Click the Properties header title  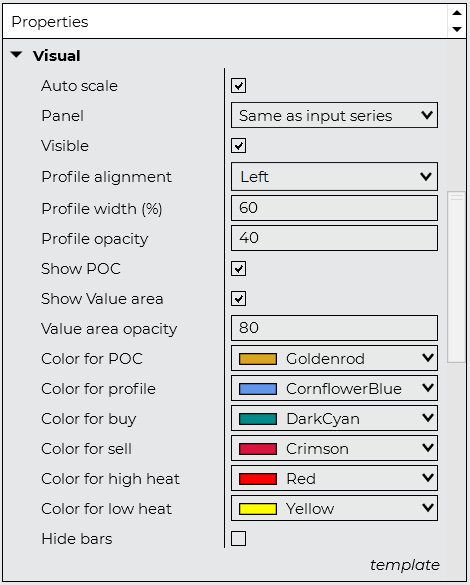[x=50, y=22]
